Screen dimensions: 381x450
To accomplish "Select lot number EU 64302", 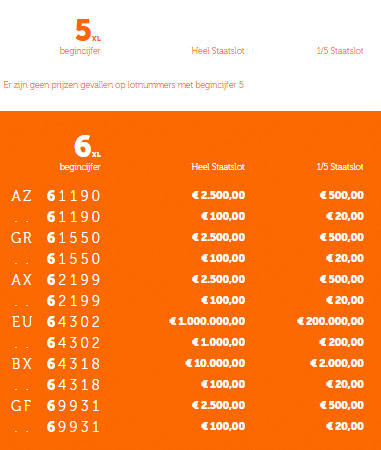I will point(56,322).
